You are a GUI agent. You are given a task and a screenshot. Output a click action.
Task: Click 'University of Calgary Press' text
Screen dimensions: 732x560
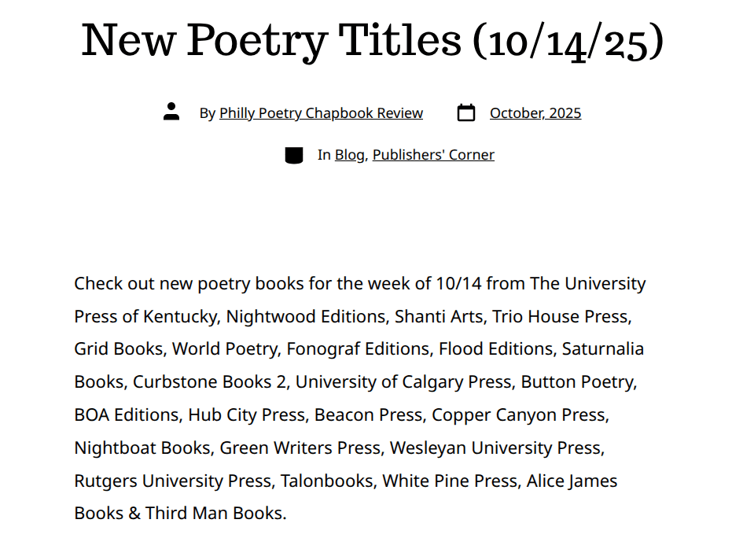(x=403, y=381)
